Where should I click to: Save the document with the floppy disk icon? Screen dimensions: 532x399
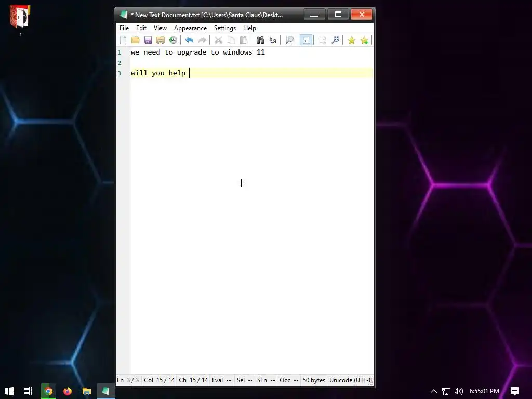tap(148, 40)
